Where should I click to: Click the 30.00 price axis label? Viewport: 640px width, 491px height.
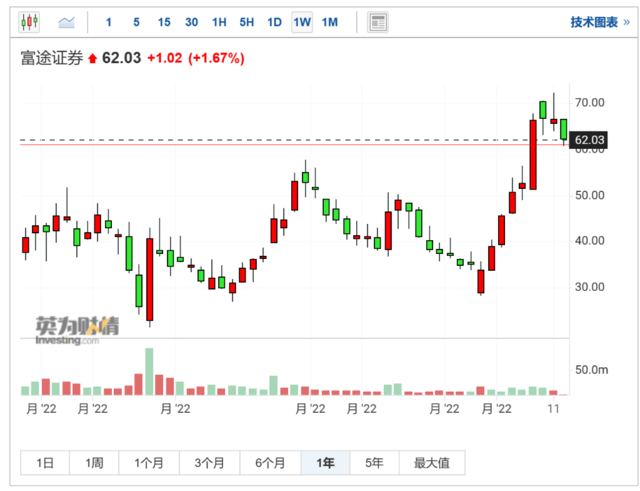589,287
